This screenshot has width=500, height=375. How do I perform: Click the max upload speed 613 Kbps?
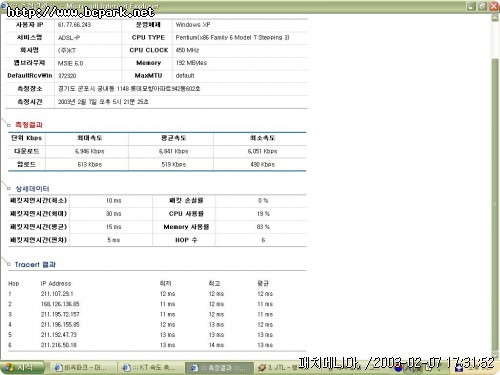[x=90, y=164]
